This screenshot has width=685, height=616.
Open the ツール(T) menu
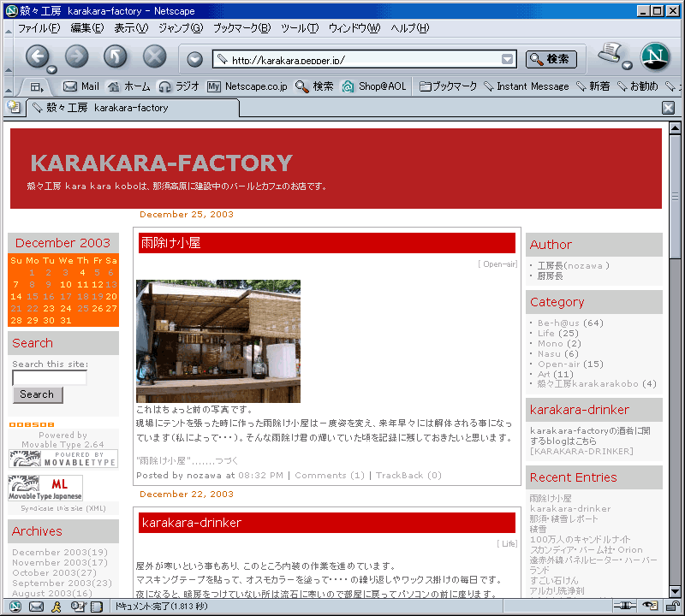(300, 28)
